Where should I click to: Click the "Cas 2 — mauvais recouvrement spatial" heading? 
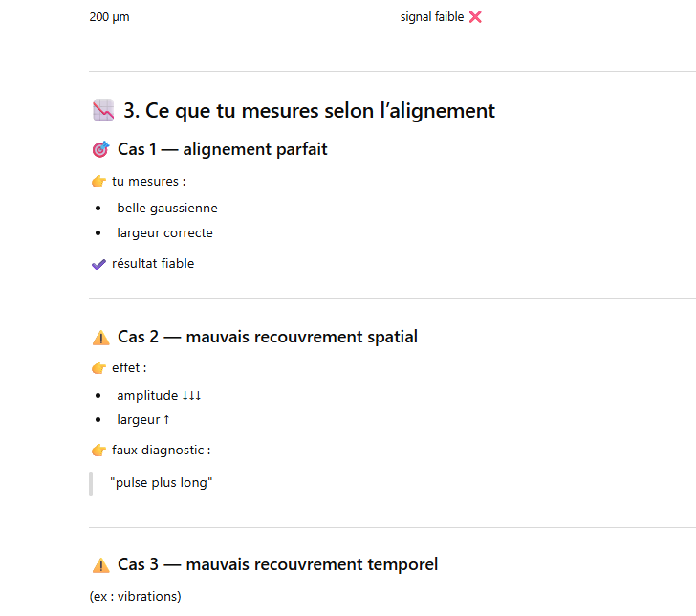pos(267,338)
